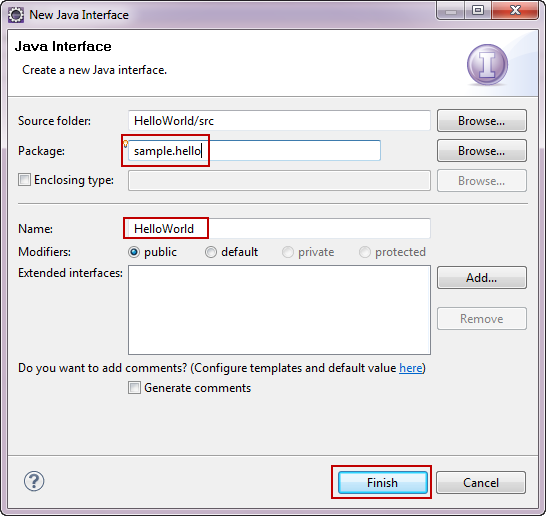Screen dimensions: 546x516
Task: Select the public modifier radio button
Action: point(134,252)
